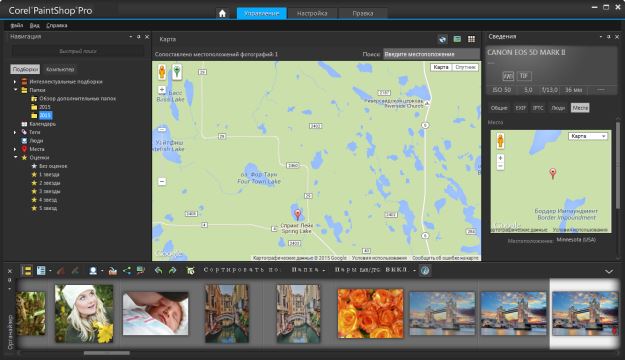Select Карта mode on main map
The height and width of the screenshot is (360, 625).
click(441, 67)
